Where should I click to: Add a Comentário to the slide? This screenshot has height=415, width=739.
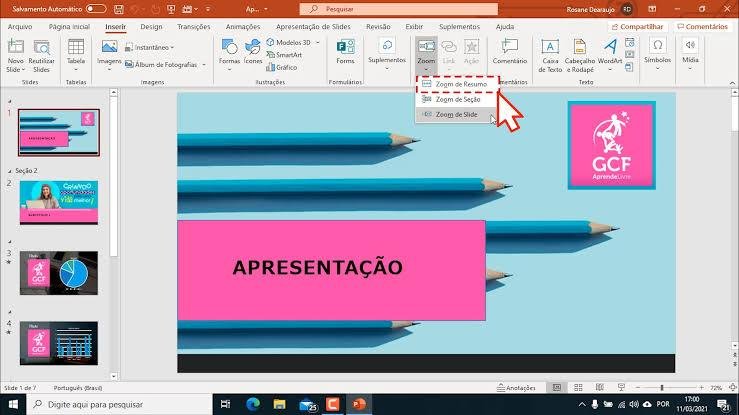[x=509, y=52]
